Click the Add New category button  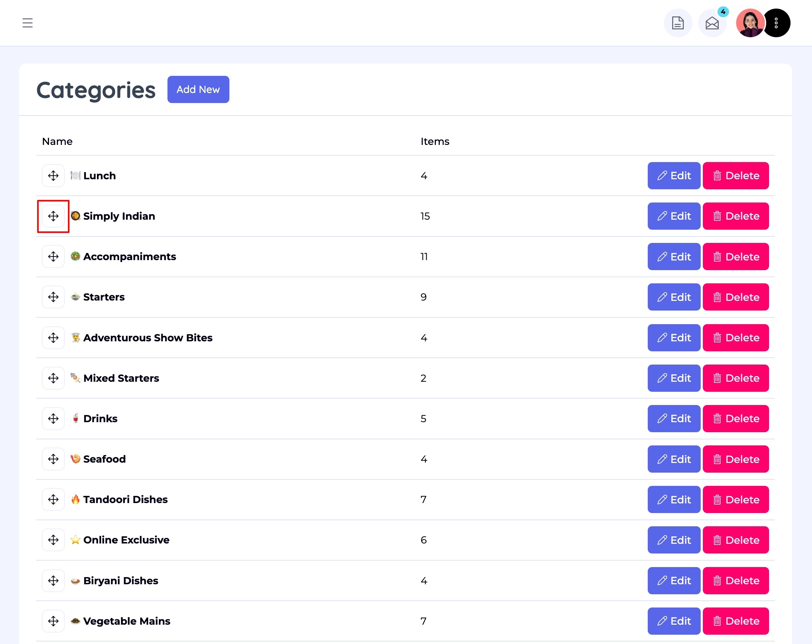click(x=198, y=90)
